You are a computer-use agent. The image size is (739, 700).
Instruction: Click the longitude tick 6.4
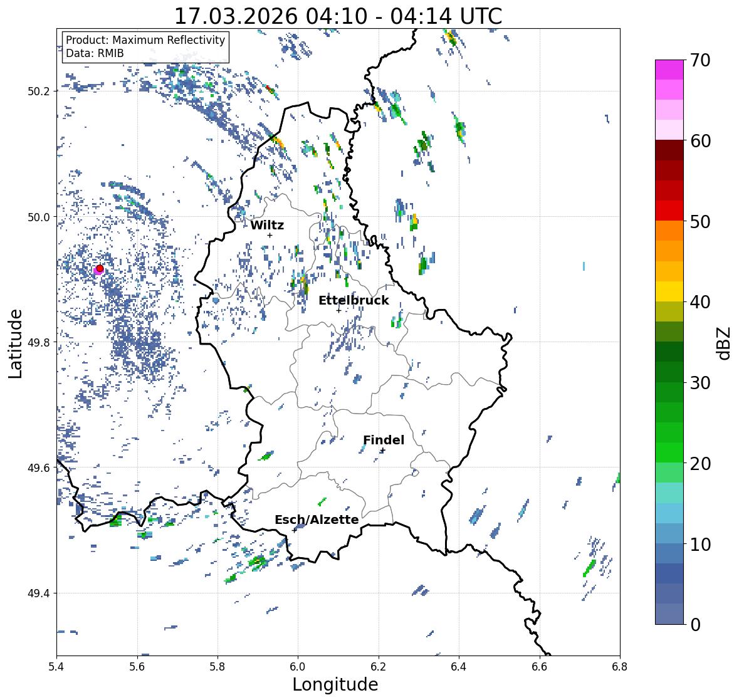(x=459, y=667)
